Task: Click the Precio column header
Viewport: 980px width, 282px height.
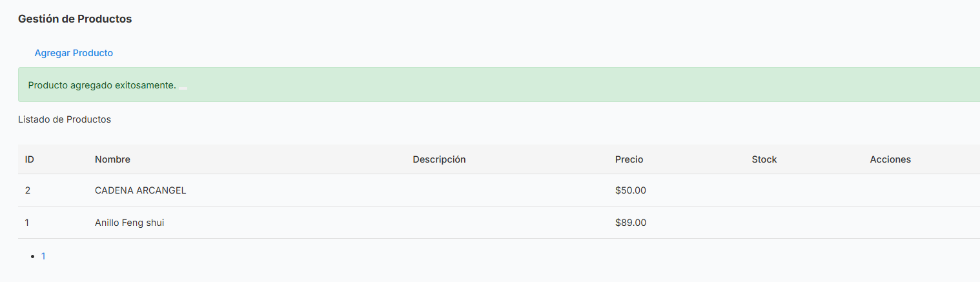Action: point(629,159)
